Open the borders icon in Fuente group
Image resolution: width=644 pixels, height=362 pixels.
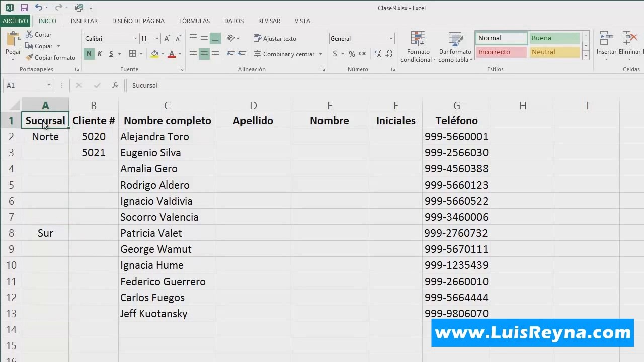tap(132, 54)
